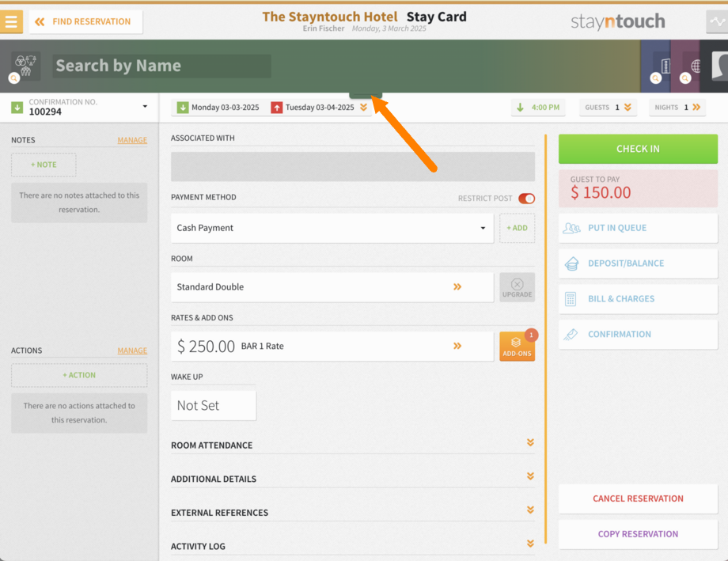Click the green arrival arrow beside confirmation number
The width and height of the screenshot is (728, 561).
pyautogui.click(x=17, y=108)
